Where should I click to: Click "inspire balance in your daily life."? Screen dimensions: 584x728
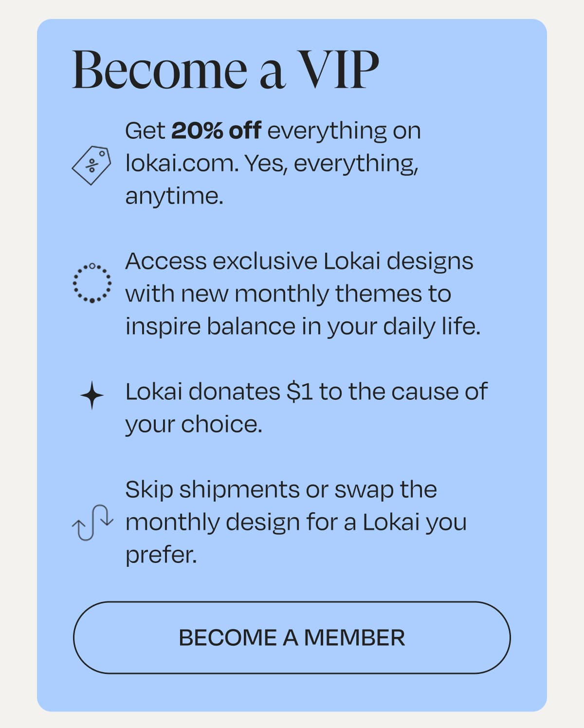(x=303, y=326)
